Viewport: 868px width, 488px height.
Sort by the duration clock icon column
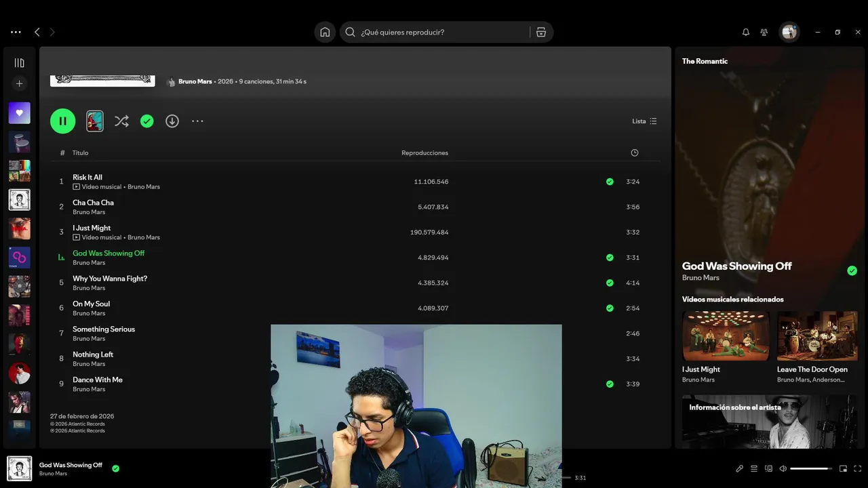pyautogui.click(x=635, y=153)
